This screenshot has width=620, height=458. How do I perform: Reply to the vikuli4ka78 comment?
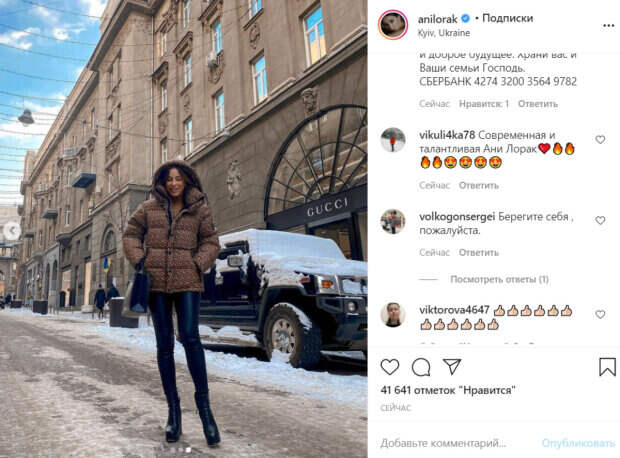coord(478,185)
